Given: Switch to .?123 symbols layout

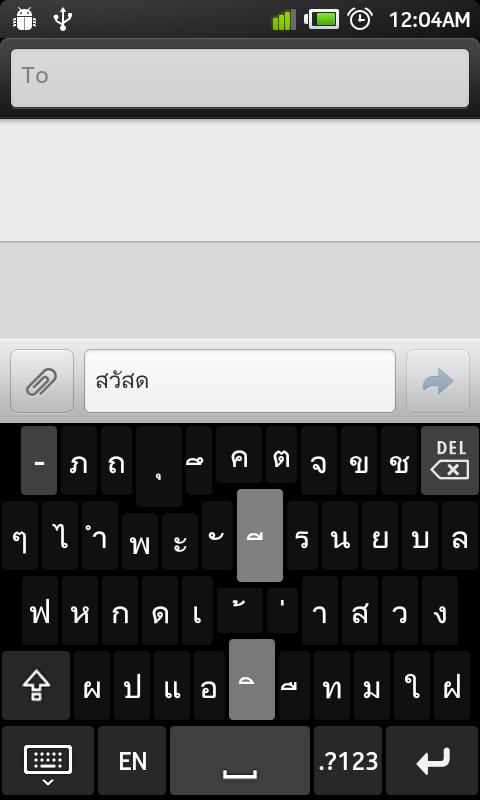Looking at the screenshot, I should [x=348, y=761].
